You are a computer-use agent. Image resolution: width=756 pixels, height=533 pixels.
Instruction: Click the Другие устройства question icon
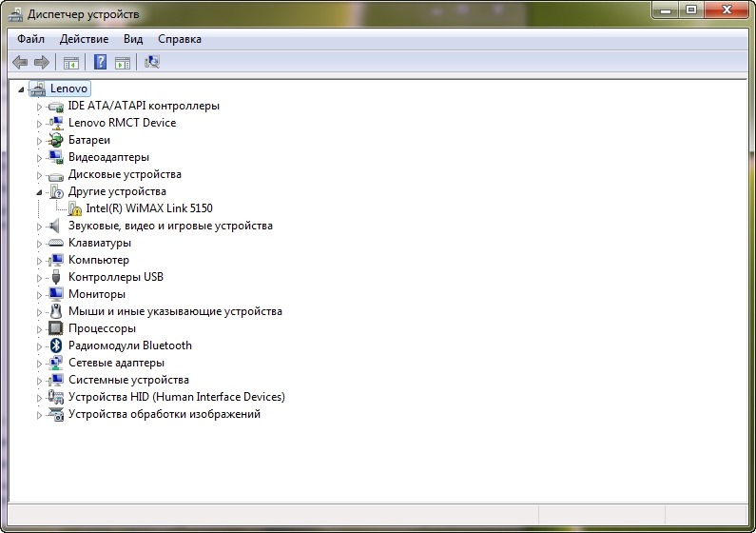(x=56, y=191)
